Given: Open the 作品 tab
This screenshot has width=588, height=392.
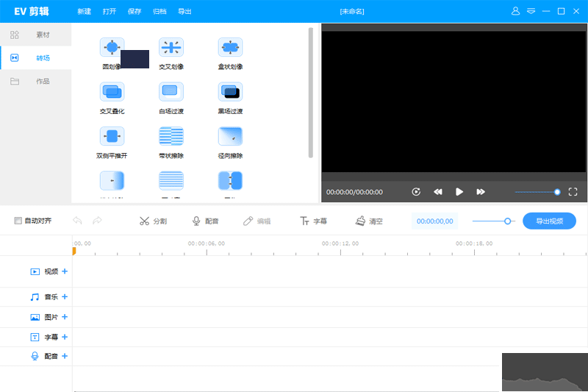Looking at the screenshot, I should pyautogui.click(x=35, y=81).
